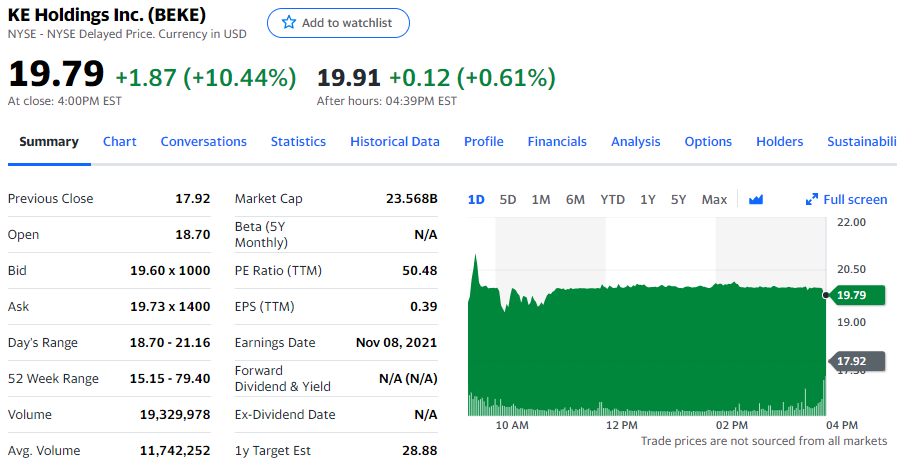The width and height of the screenshot is (897, 465).
Task: Open the Historical Data tab
Action: point(395,142)
